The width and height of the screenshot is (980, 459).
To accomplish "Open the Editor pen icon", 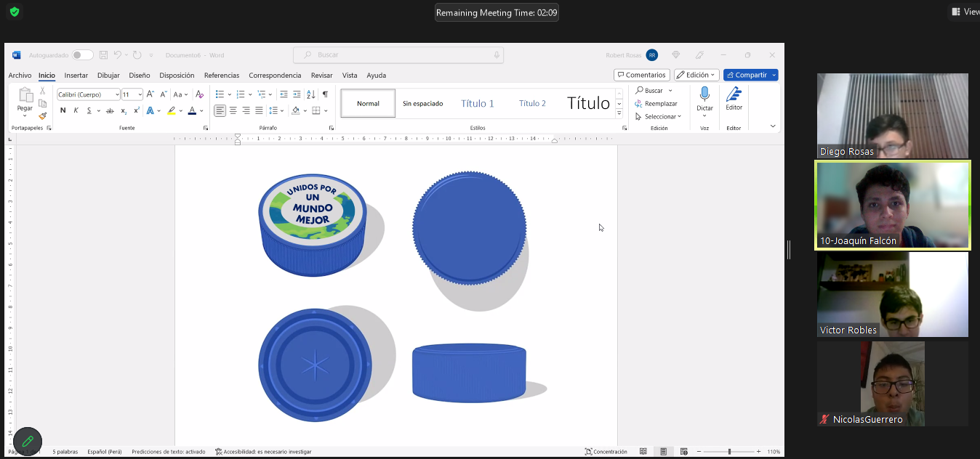I will [x=734, y=95].
